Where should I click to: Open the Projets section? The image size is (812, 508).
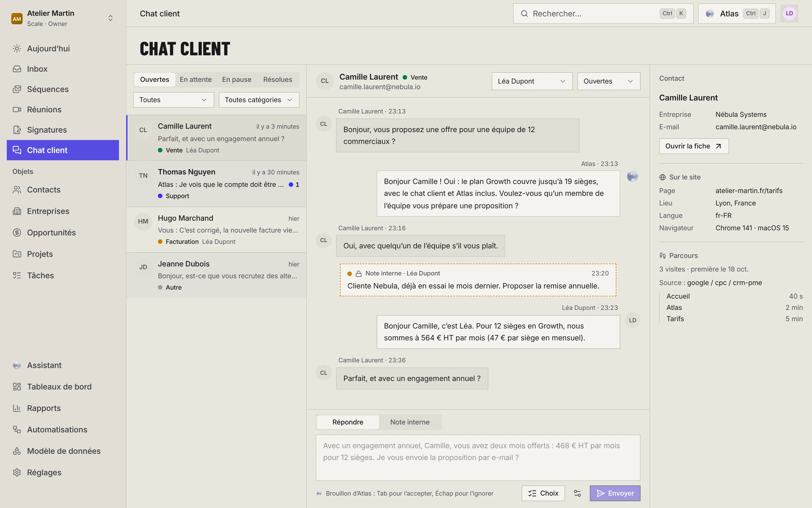point(63,254)
